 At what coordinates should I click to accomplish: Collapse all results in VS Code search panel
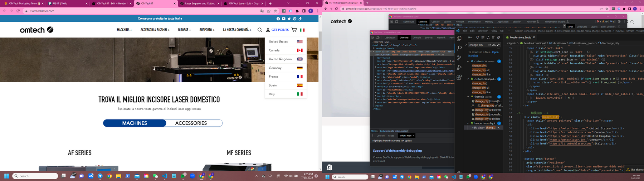(498, 37)
